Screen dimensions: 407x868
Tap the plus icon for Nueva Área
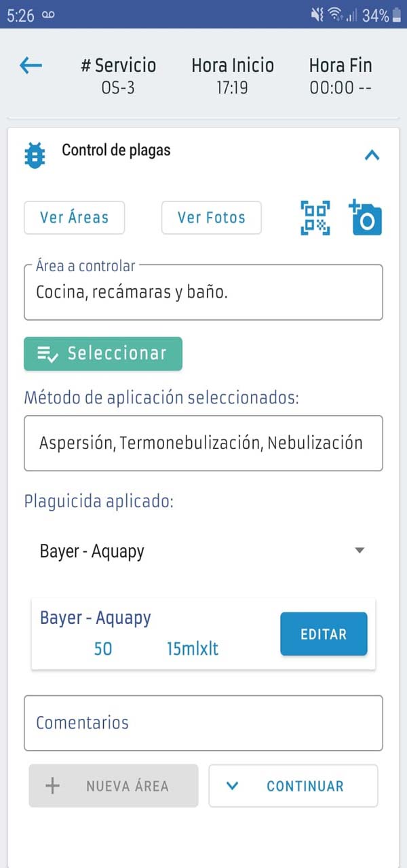click(x=52, y=786)
